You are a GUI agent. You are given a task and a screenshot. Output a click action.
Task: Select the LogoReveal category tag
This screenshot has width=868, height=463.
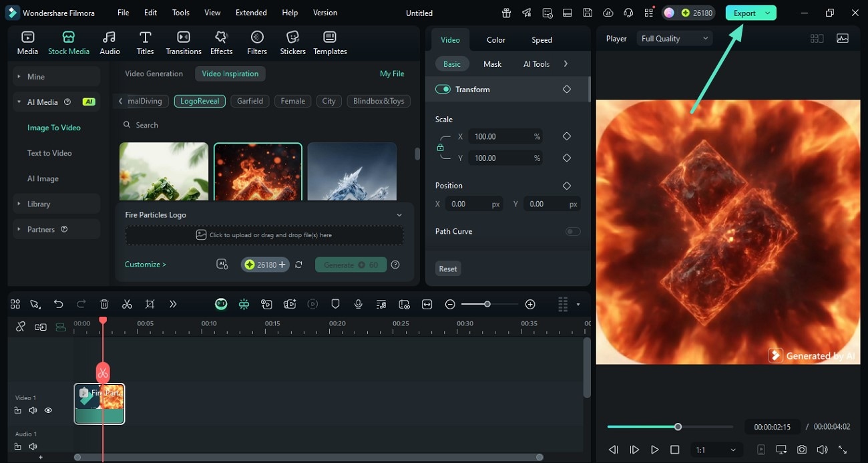point(199,101)
